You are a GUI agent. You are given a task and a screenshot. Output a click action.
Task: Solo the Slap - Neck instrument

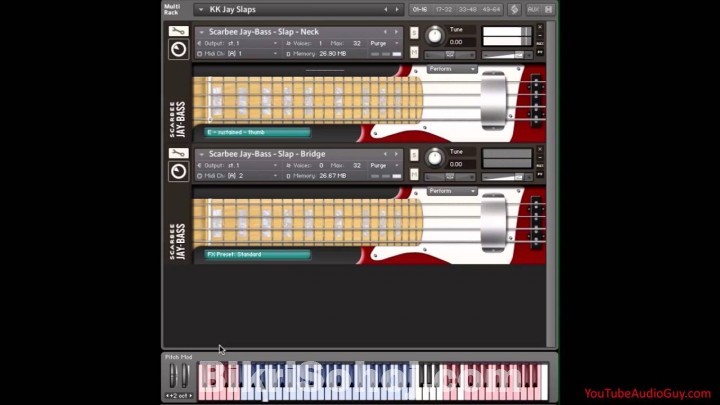click(x=414, y=33)
